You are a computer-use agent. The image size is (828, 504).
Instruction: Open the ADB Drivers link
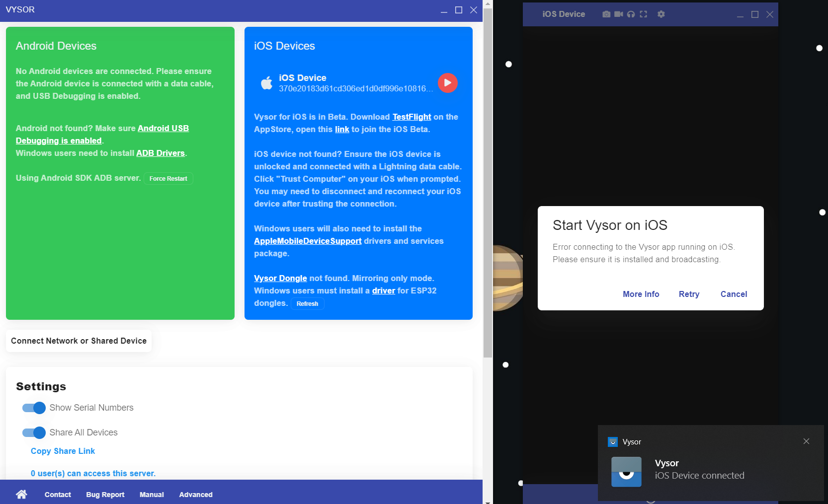pyautogui.click(x=161, y=153)
